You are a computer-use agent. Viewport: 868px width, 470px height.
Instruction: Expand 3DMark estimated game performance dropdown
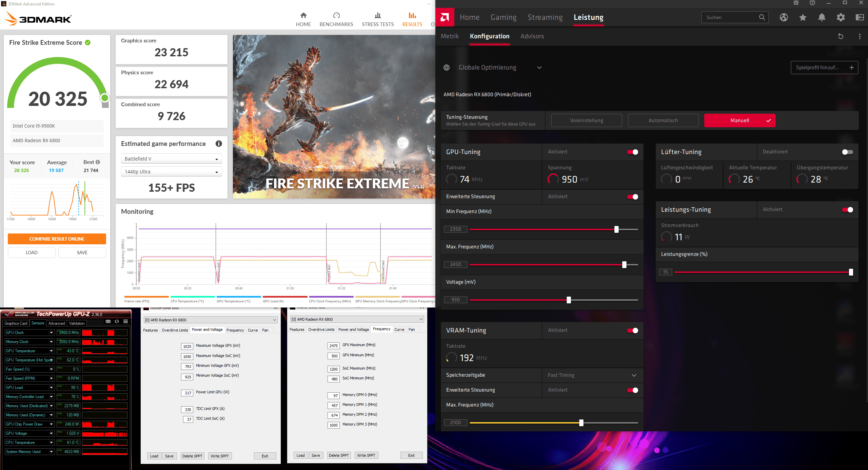coord(217,159)
